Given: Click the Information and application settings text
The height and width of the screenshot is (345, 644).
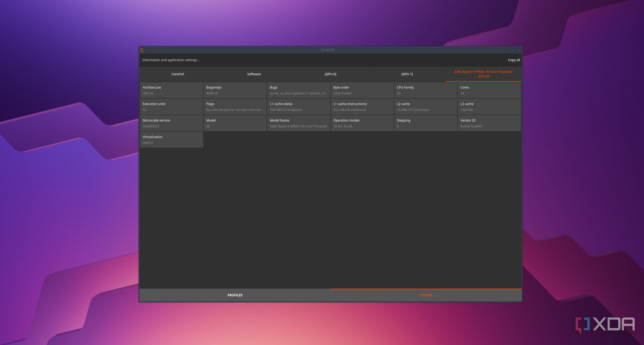Looking at the screenshot, I should point(171,60).
